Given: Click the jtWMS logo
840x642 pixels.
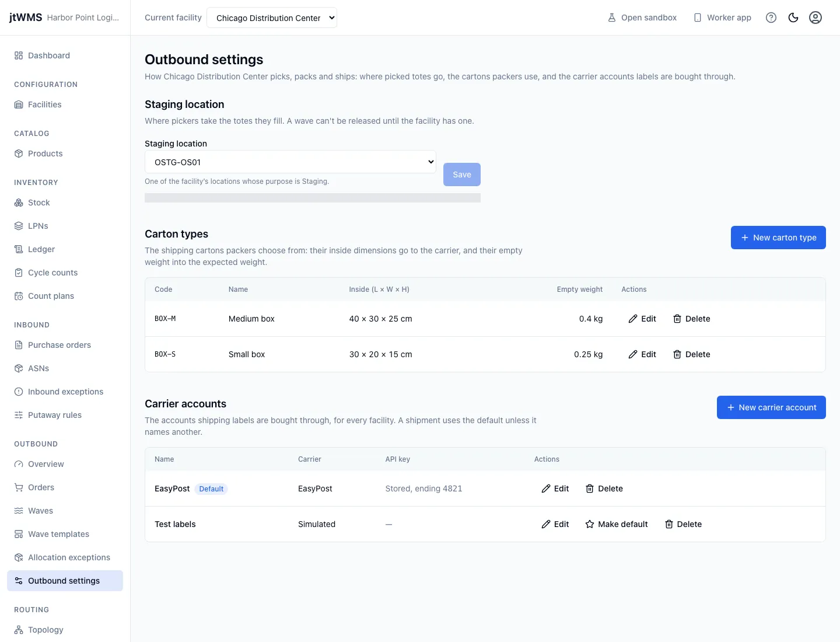Looking at the screenshot, I should click(x=26, y=18).
